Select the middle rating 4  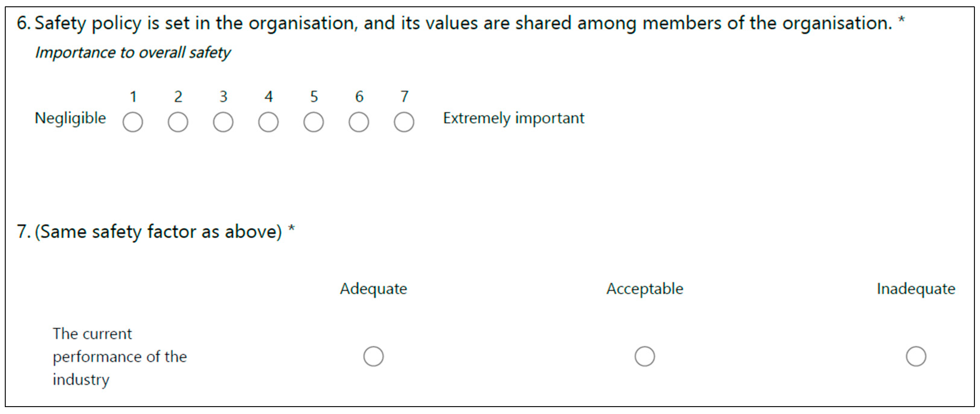click(x=268, y=122)
